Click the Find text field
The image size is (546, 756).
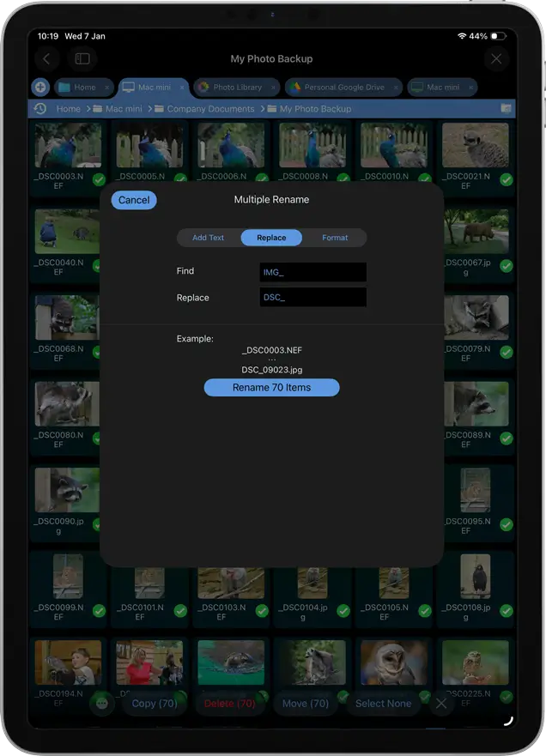pos(313,272)
